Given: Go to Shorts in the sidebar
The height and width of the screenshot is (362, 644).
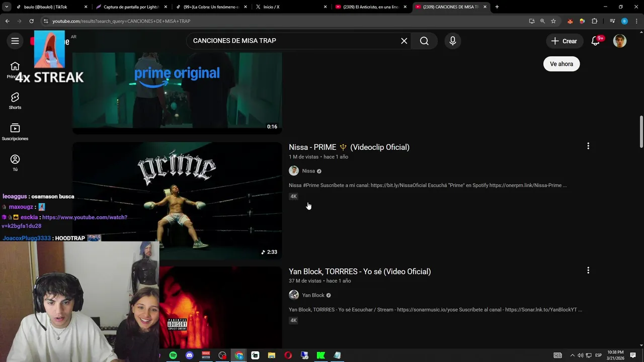Looking at the screenshot, I should pyautogui.click(x=15, y=101).
